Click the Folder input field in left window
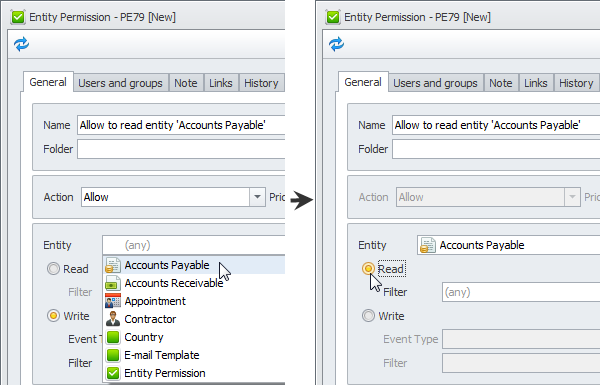Viewport: 600px width, 385px height. click(181, 149)
